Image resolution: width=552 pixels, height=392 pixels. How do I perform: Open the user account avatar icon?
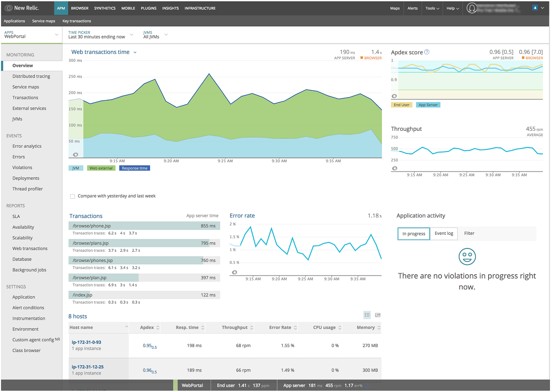tap(472, 8)
